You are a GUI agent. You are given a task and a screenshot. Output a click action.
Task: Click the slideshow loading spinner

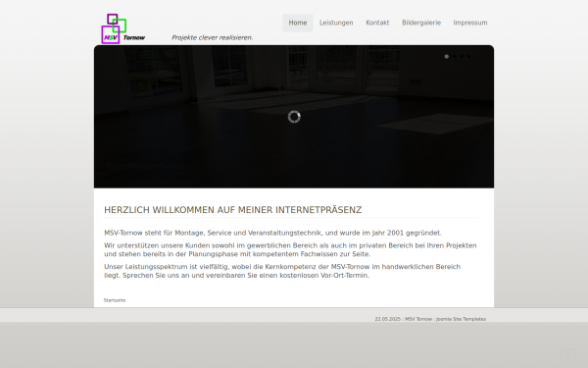[294, 117]
